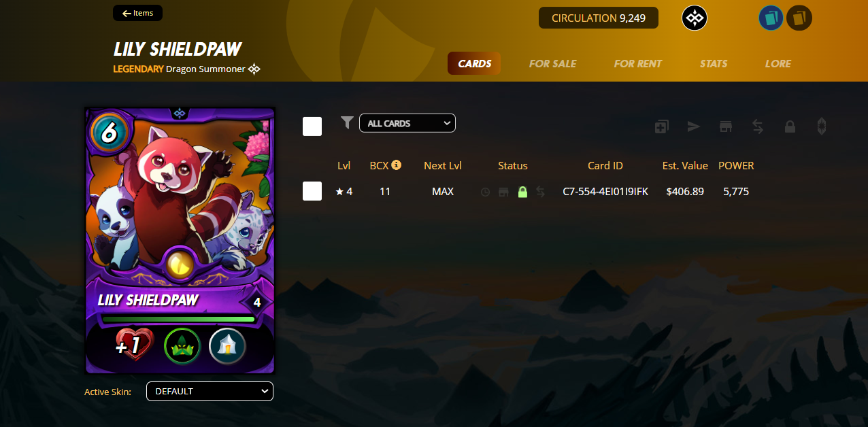The width and height of the screenshot is (868, 427).
Task: Open the ALL CARDS filter dropdown
Action: coord(407,123)
